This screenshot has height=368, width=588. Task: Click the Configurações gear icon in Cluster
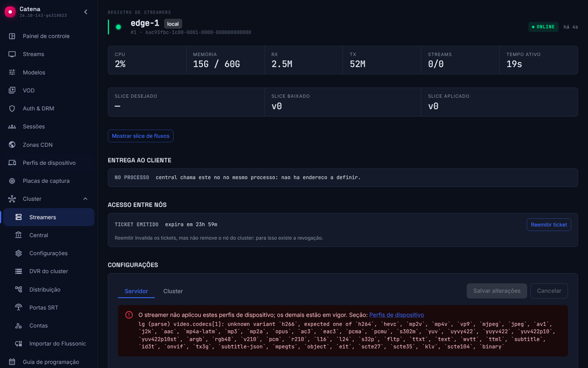pyautogui.click(x=19, y=253)
